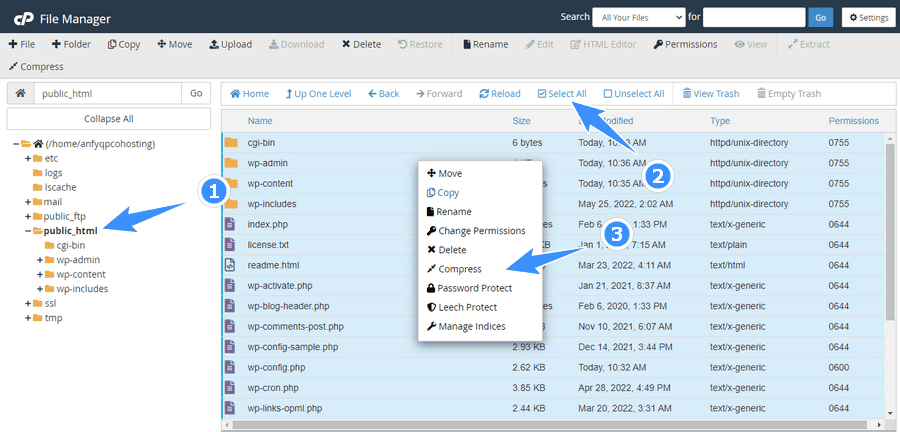Expand the wp-content tree node

coord(40,274)
